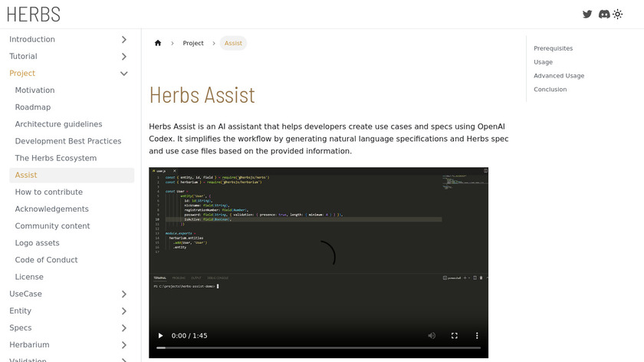
Task: Click the HERBS site logo
Action: click(x=33, y=15)
